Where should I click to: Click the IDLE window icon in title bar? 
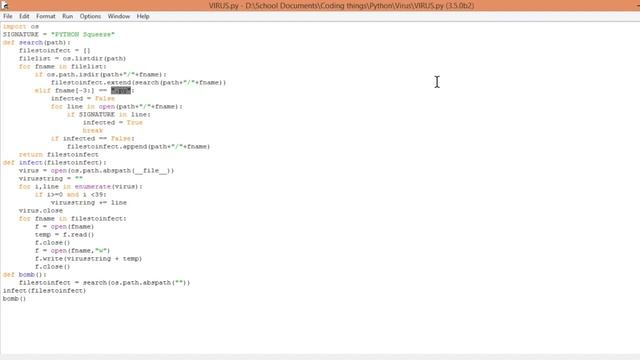(4, 5)
